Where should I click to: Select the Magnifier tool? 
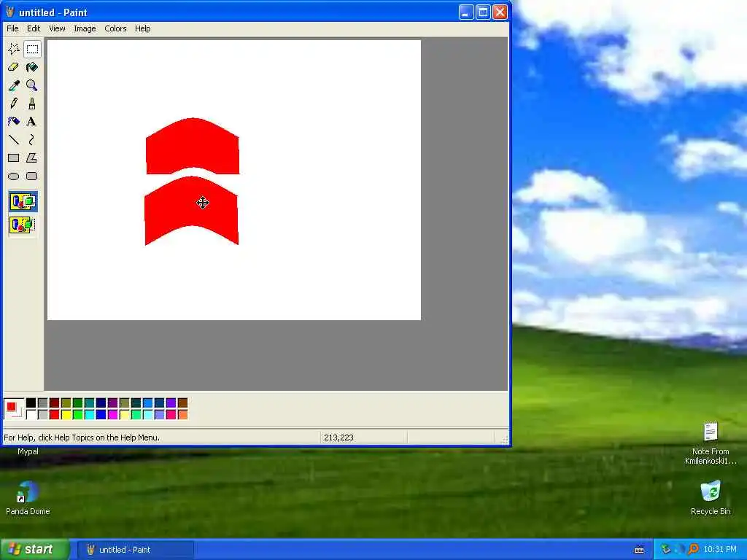coord(32,85)
